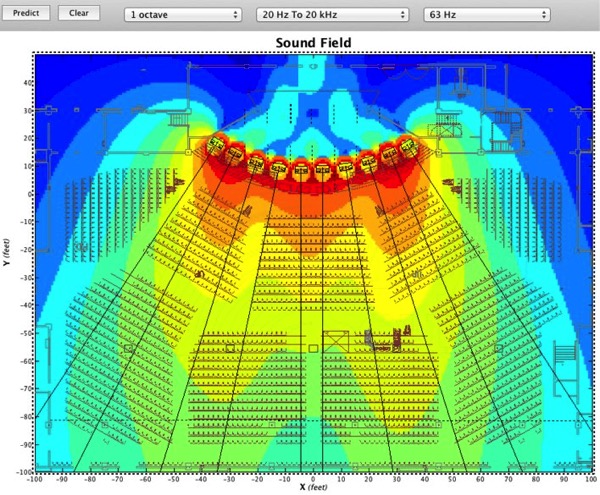
Task: Click the Clear button
Action: point(79,13)
